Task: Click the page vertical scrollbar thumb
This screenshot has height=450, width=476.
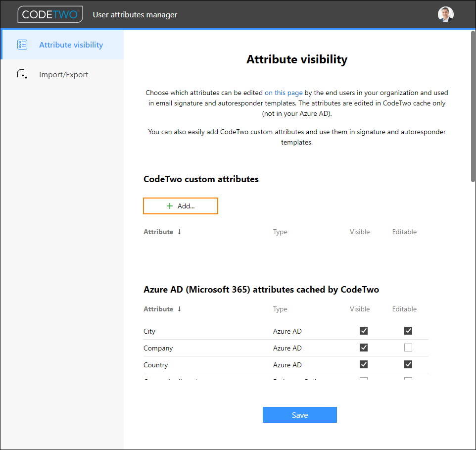Action: click(x=473, y=106)
